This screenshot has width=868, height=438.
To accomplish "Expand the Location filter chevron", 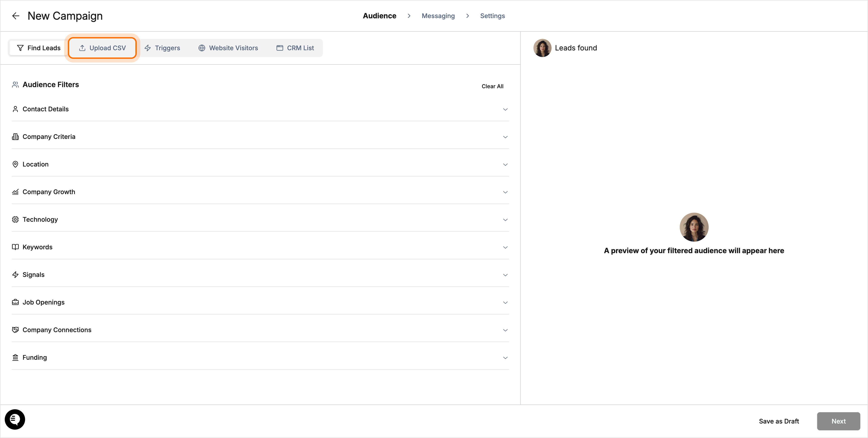I will tap(505, 164).
